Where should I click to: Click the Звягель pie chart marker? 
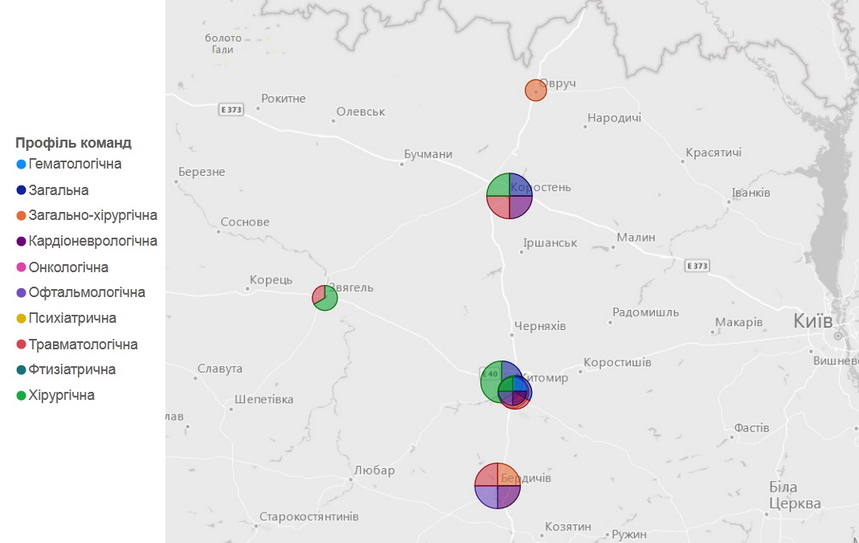pyautogui.click(x=325, y=297)
